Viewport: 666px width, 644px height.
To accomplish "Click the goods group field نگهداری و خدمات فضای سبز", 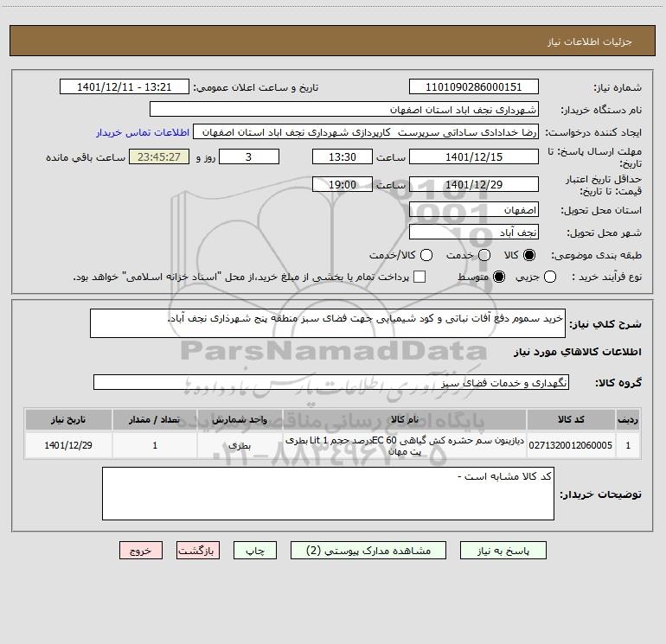I will tap(331, 382).
